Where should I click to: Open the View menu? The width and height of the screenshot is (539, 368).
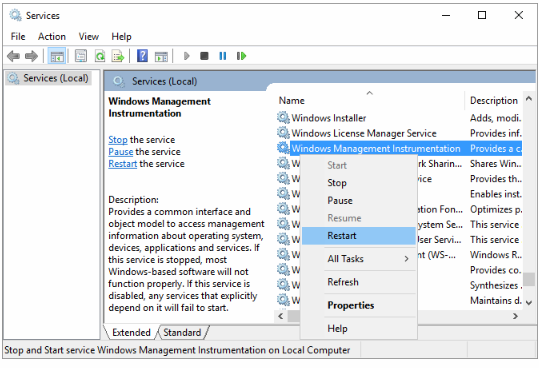[x=89, y=36]
